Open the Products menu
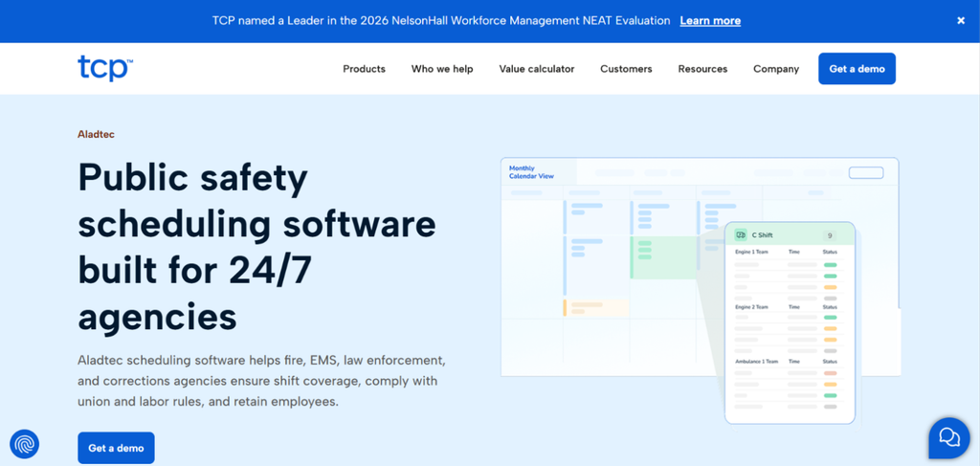Screen dimensions: 980x466 pyautogui.click(x=364, y=69)
